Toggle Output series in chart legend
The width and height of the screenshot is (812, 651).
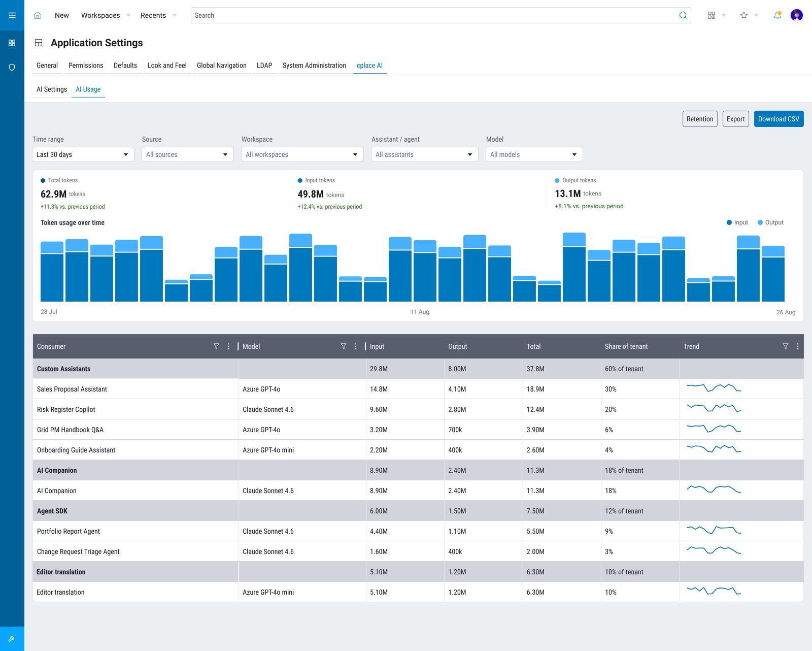pyautogui.click(x=770, y=222)
